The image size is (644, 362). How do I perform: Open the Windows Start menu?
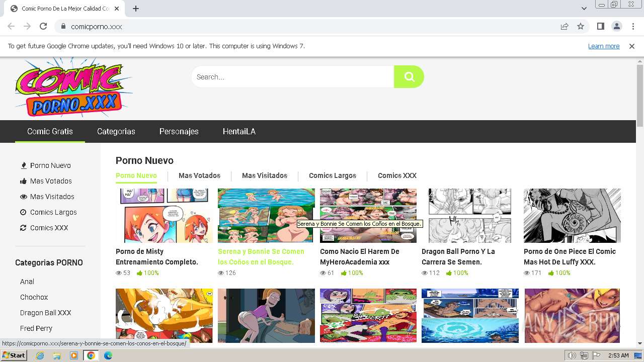pyautogui.click(x=14, y=355)
